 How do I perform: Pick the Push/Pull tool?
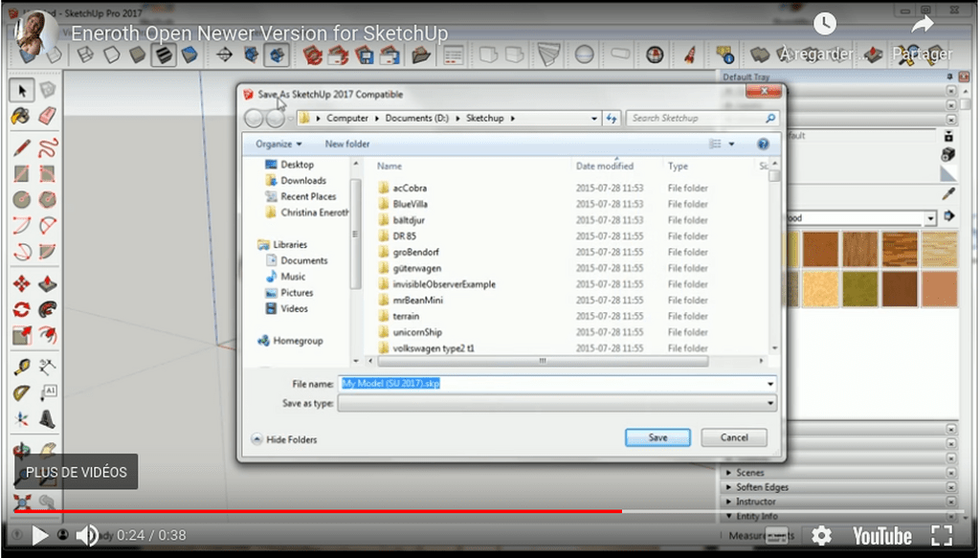pos(48,283)
